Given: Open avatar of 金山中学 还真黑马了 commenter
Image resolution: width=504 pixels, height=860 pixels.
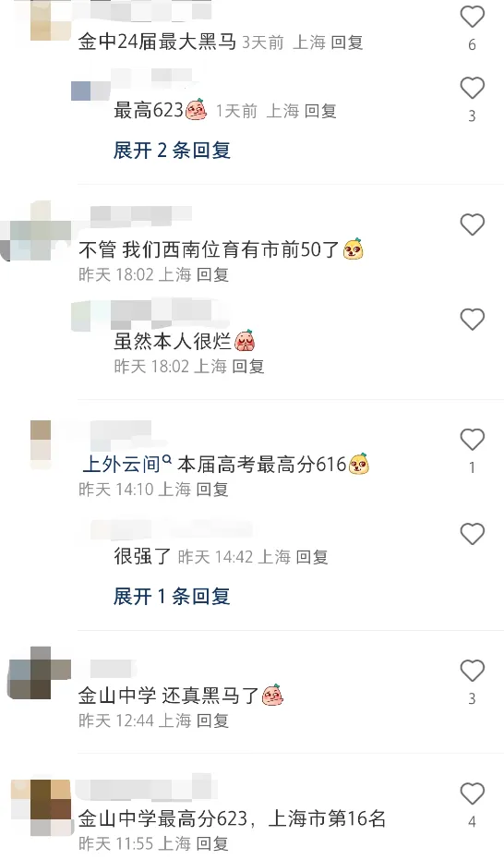Looking at the screenshot, I should click(40, 673).
